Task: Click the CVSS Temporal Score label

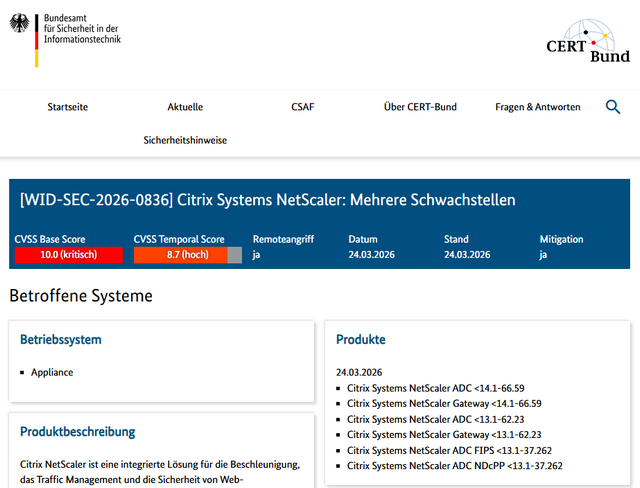Action: pyautogui.click(x=179, y=239)
